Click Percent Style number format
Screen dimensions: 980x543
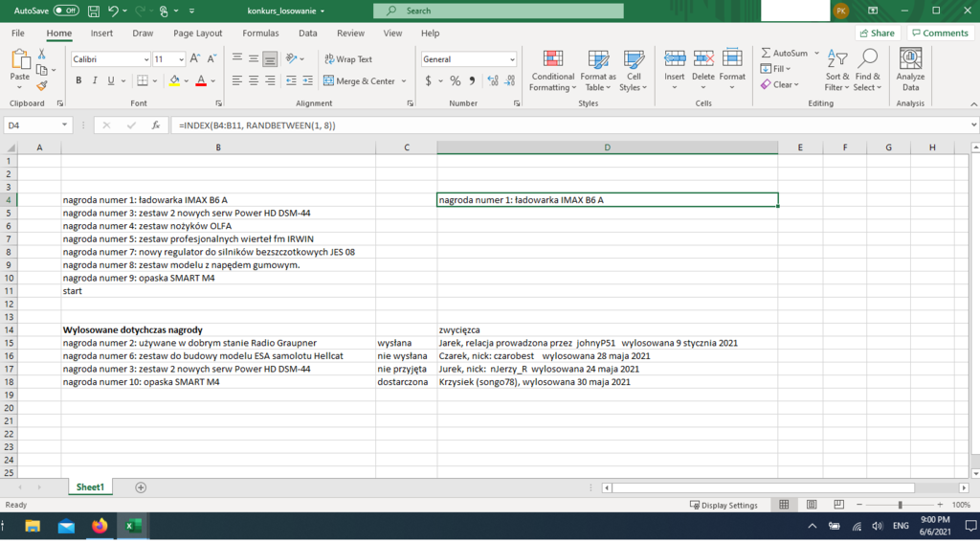(456, 81)
